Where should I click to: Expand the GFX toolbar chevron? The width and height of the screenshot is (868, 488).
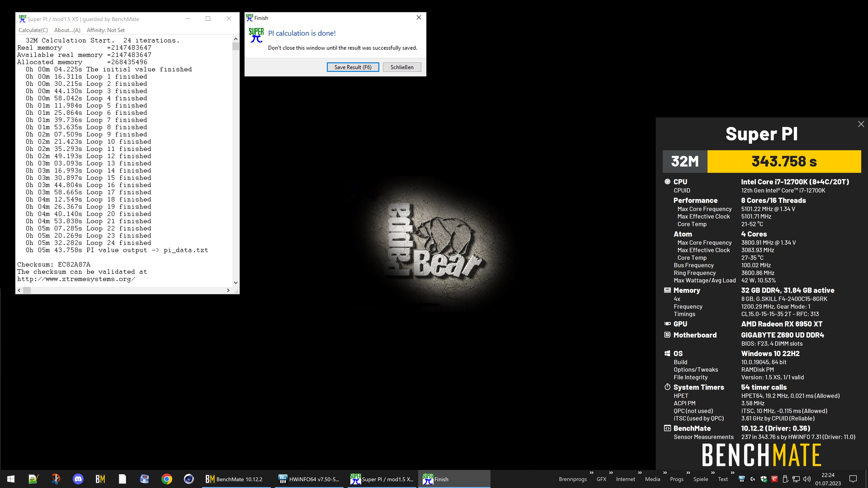tap(611, 473)
